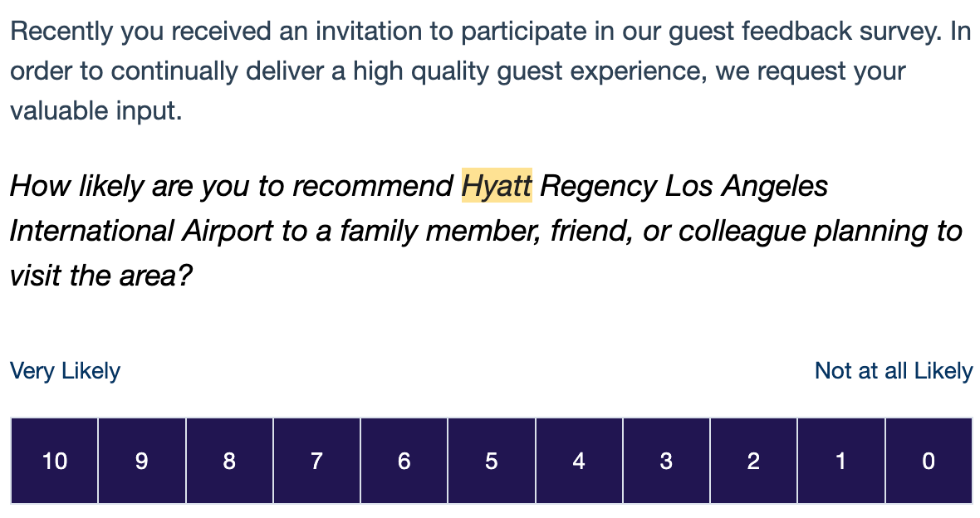Click the phrase "guest feedback survey"
The width and height of the screenshot is (980, 518).
coord(805,32)
